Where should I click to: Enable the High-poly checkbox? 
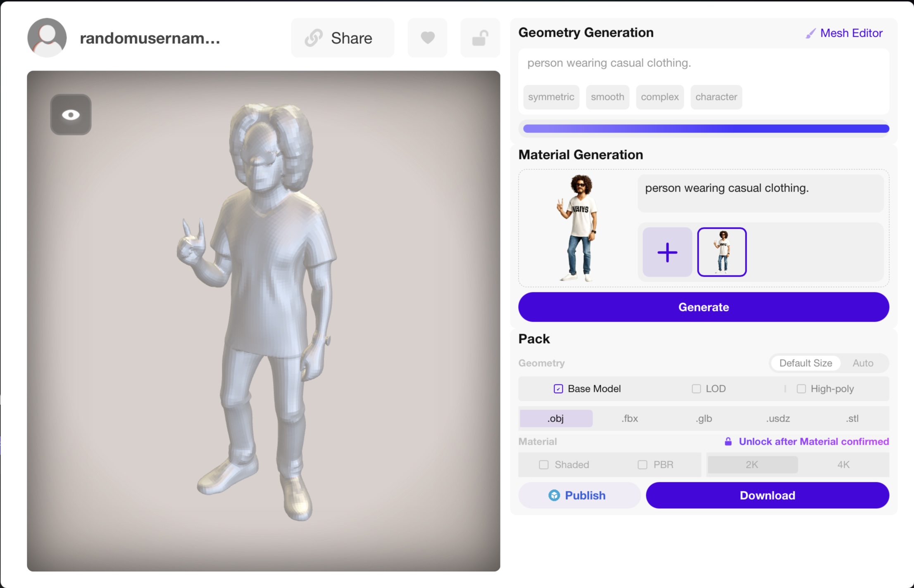coord(801,389)
